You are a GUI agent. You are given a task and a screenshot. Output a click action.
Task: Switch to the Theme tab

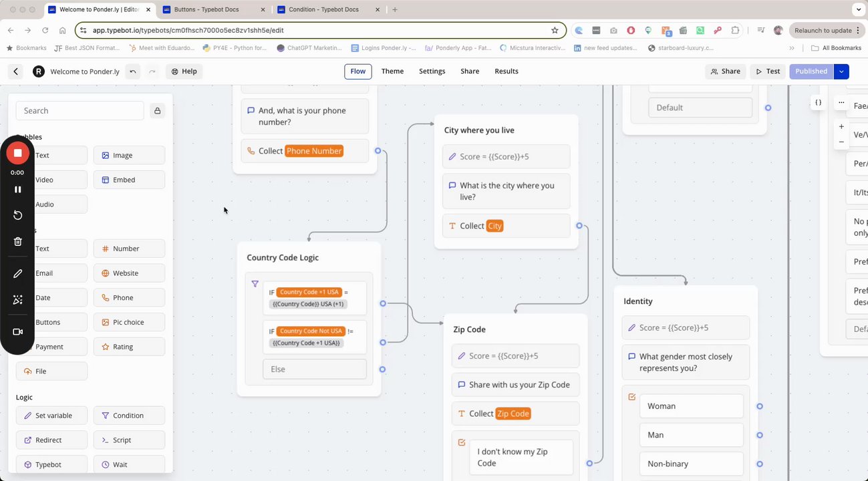point(392,71)
